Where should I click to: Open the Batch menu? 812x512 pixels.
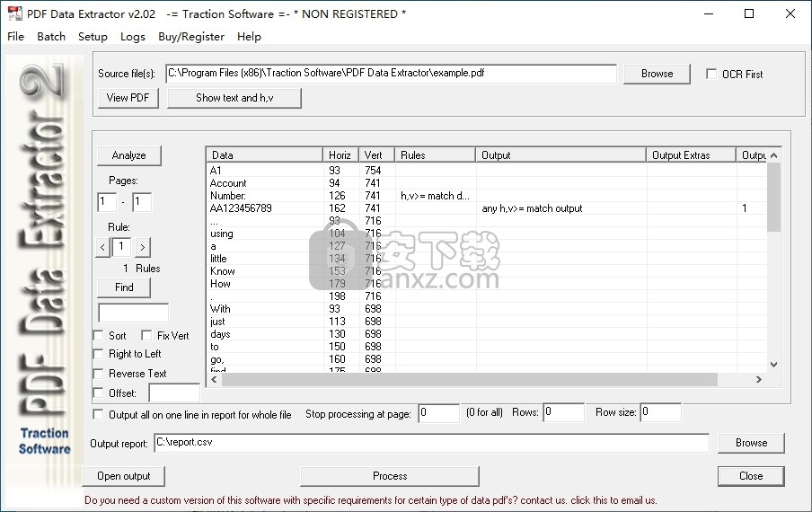tap(51, 37)
